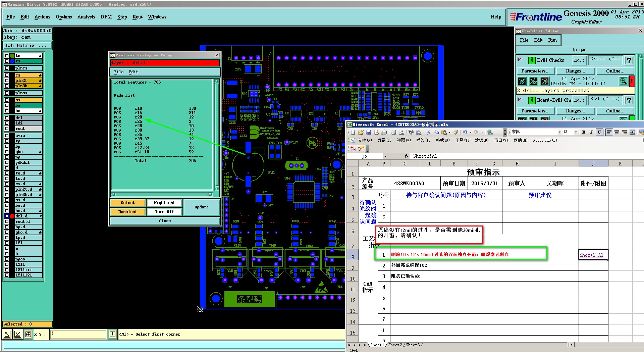Open the Run menu in Checklist Editor

pos(552,40)
